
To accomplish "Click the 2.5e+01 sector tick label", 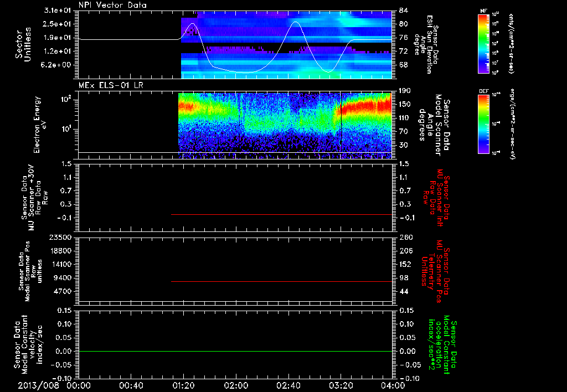I will coord(57,24).
